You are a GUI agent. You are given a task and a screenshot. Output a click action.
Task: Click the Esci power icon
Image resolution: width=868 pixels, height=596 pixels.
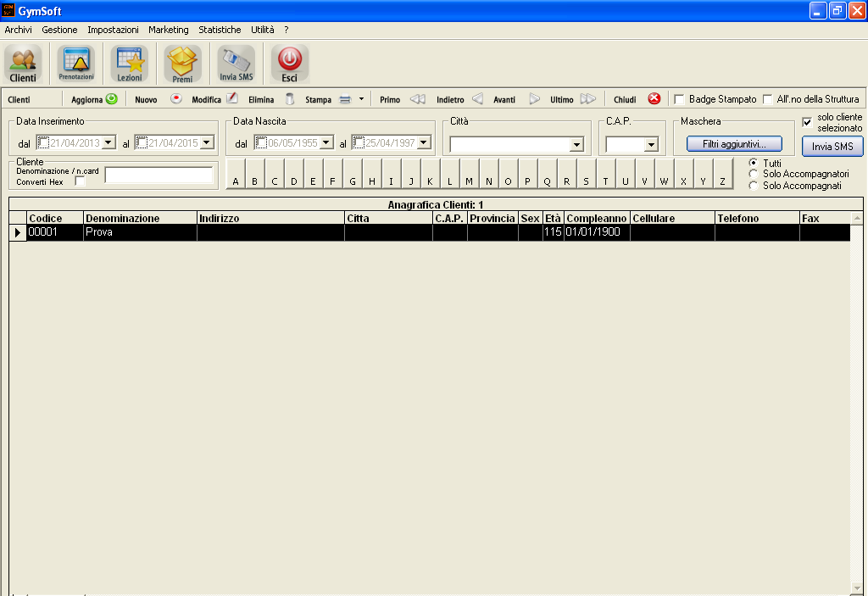(x=290, y=64)
